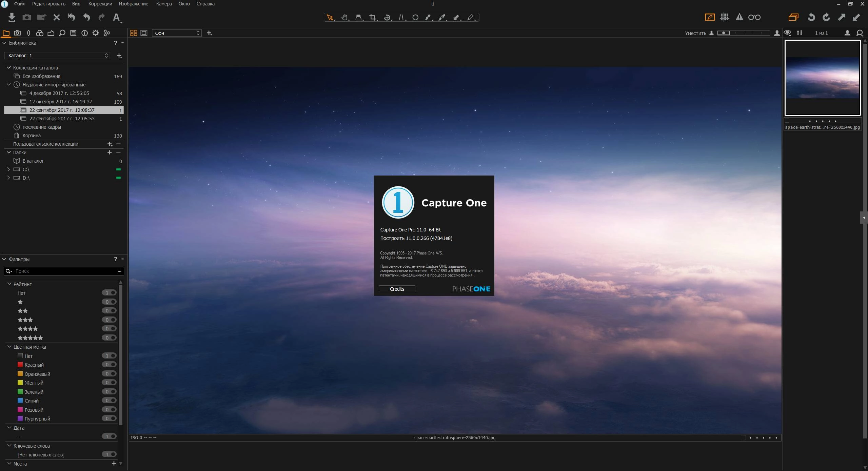Select the Keystone tool
This screenshot has height=471, width=868.
(x=401, y=17)
